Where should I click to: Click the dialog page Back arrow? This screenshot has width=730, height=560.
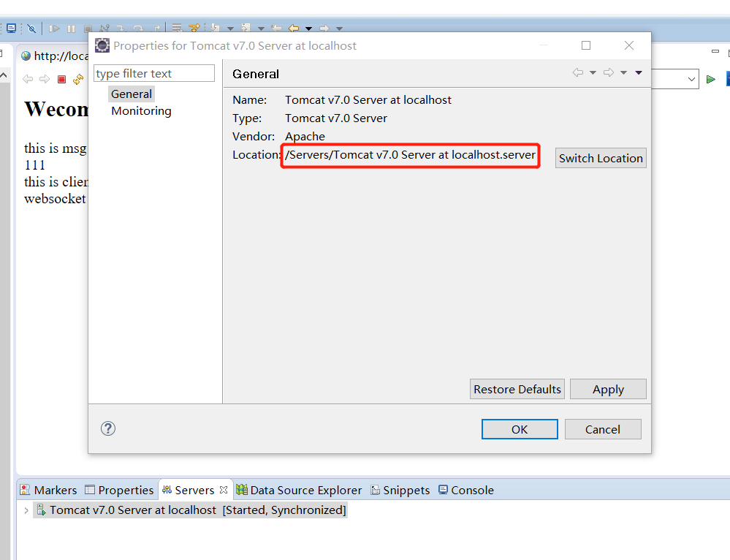[x=578, y=72]
